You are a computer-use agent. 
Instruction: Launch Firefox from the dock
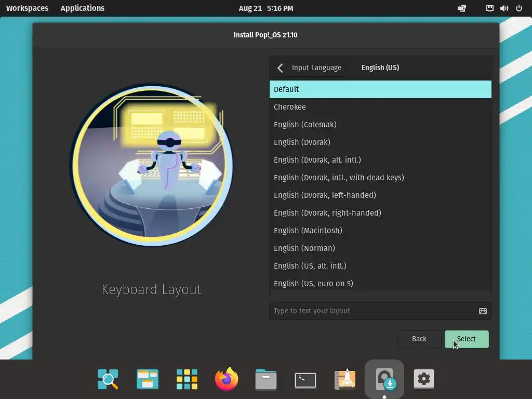click(227, 379)
